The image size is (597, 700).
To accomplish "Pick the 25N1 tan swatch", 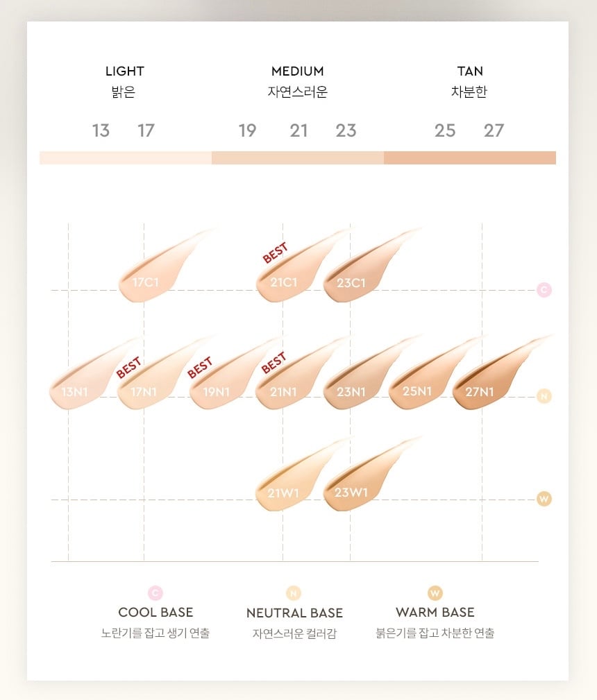I will click(417, 391).
